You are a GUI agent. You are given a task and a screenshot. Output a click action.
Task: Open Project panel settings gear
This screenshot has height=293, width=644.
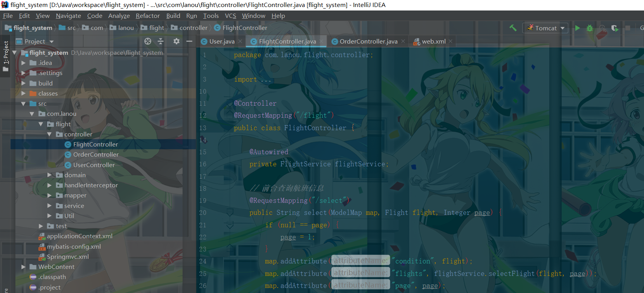[x=177, y=41]
